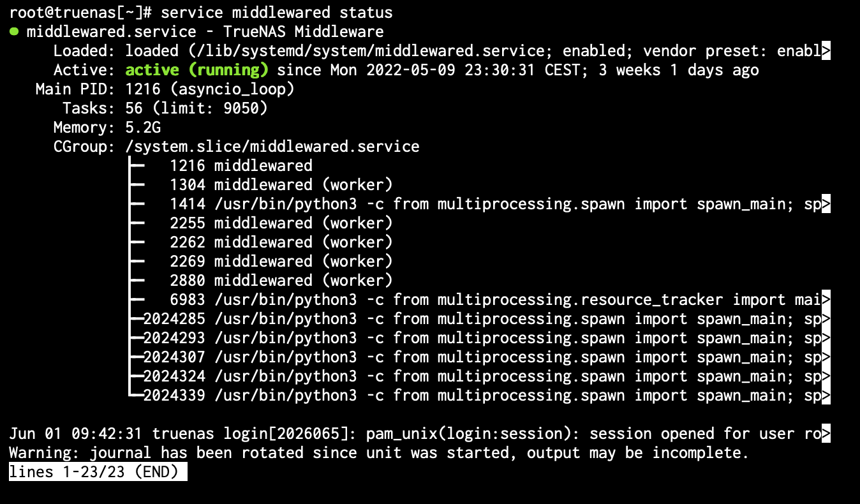Click truncation arrow on the Loaded line
Viewport: 860px width, 504px height.
(826, 51)
